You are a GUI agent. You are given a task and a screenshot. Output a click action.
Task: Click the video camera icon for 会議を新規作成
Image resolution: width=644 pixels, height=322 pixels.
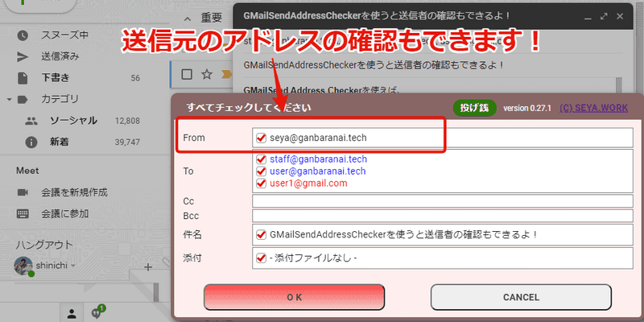[x=23, y=192]
